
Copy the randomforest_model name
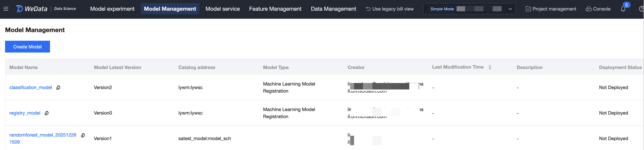point(83,135)
